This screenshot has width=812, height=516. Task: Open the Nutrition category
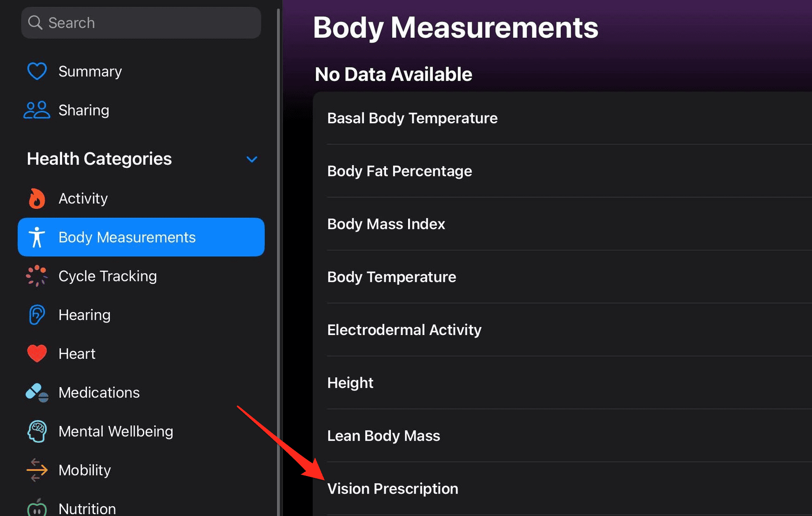87,509
